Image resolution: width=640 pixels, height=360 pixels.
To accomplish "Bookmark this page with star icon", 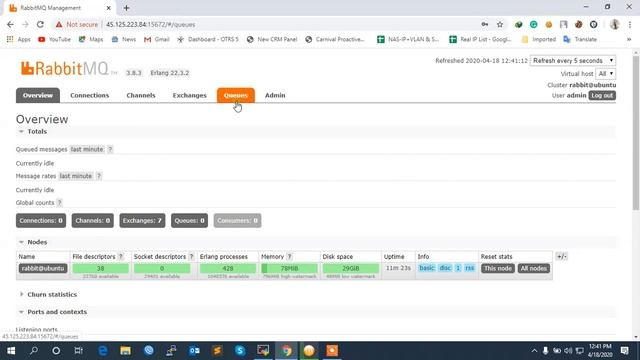I will [x=500, y=24].
